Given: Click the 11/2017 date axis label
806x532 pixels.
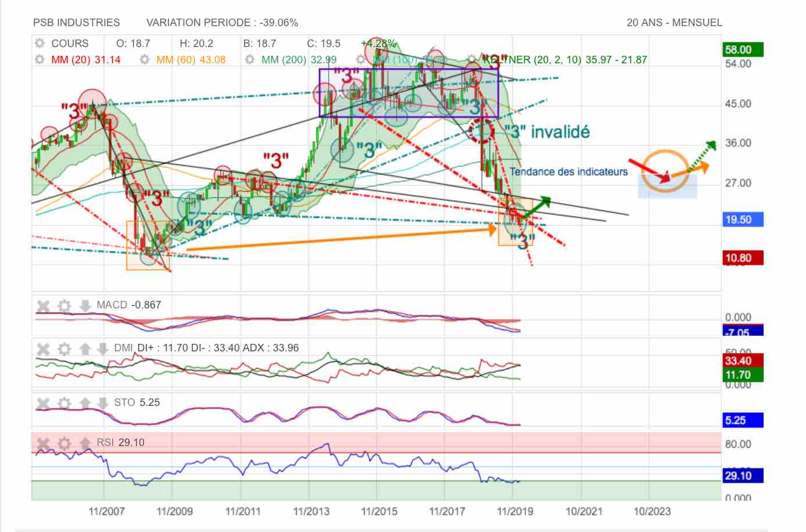Looking at the screenshot, I should (x=447, y=511).
